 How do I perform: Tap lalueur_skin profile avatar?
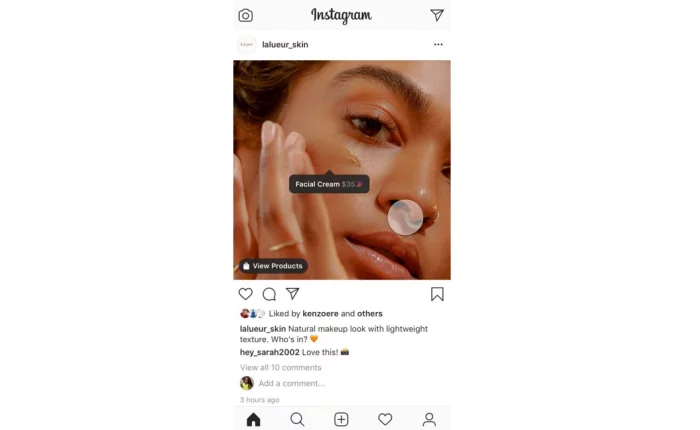coord(246,44)
